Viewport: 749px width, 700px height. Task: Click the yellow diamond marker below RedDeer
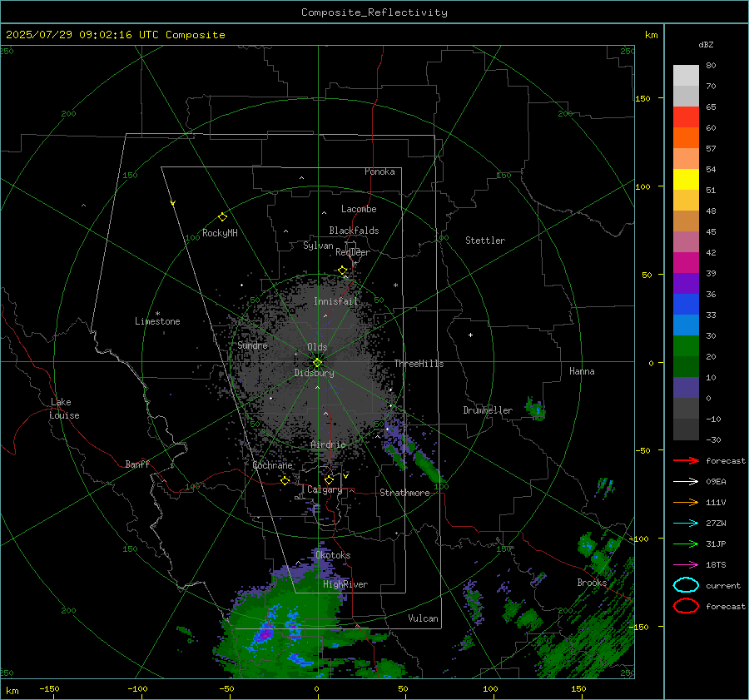point(343,271)
